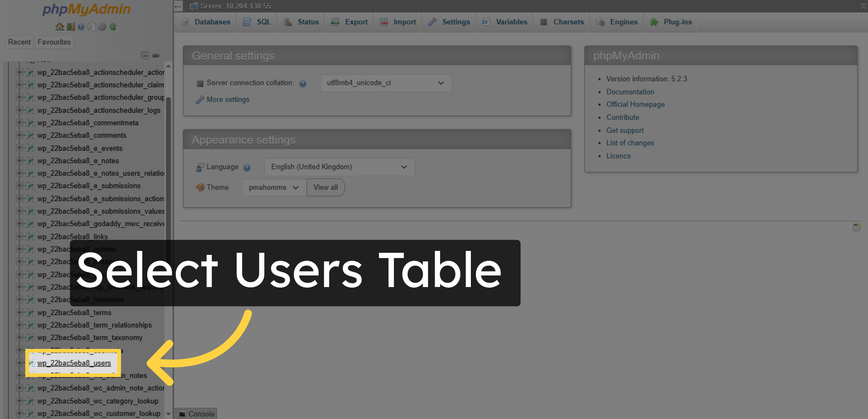Click the More settings link
Image resolution: width=868 pixels, height=419 pixels.
point(227,99)
